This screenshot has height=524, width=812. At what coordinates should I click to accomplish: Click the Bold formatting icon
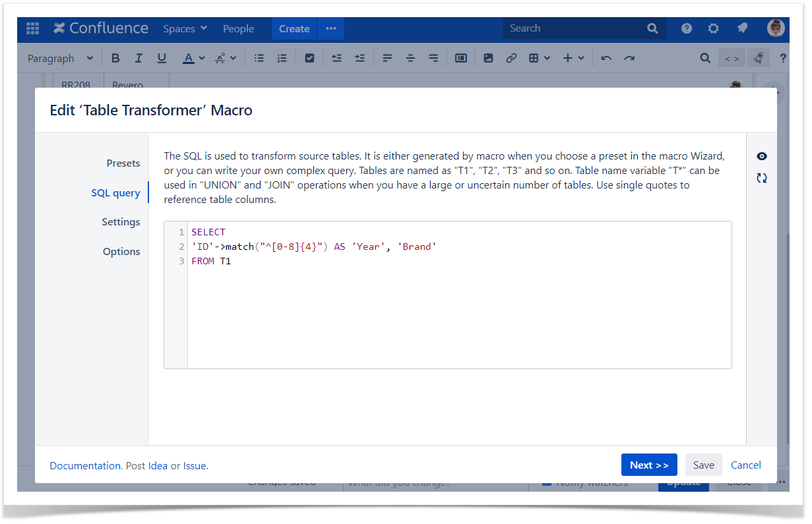(115, 58)
